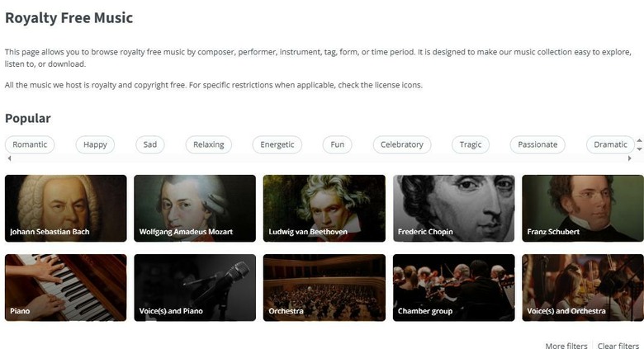Screen dimensions: 644x349
Task: Select the Dramatic tag pill
Action: (610, 144)
